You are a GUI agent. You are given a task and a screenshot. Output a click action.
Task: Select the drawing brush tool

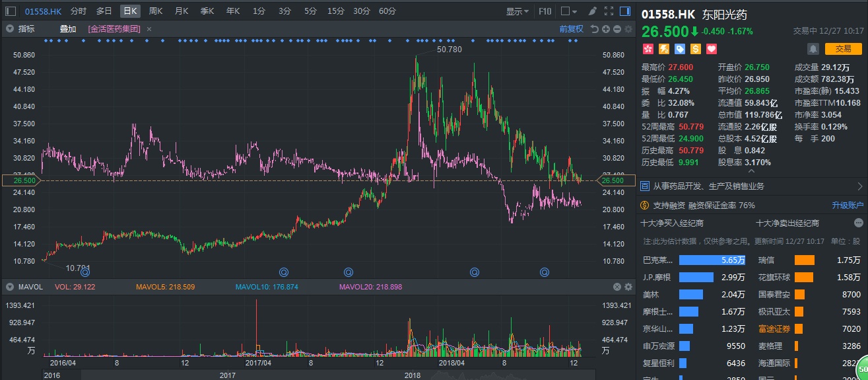coord(593,11)
